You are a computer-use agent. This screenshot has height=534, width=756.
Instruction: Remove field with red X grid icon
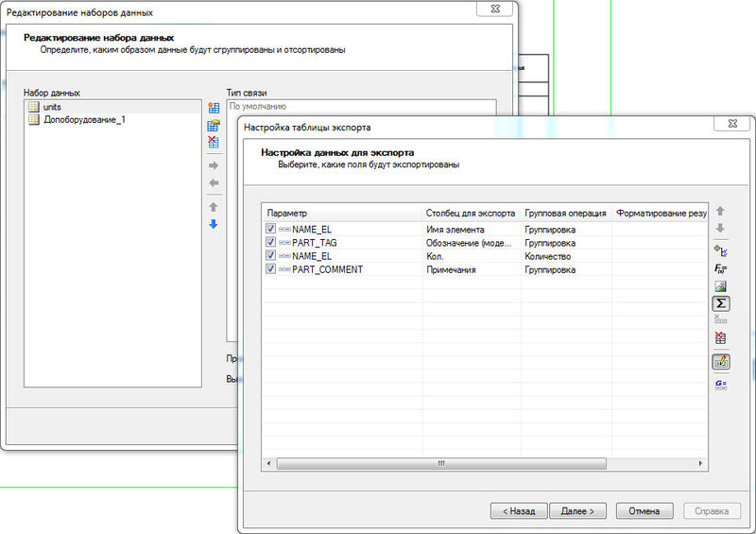720,337
